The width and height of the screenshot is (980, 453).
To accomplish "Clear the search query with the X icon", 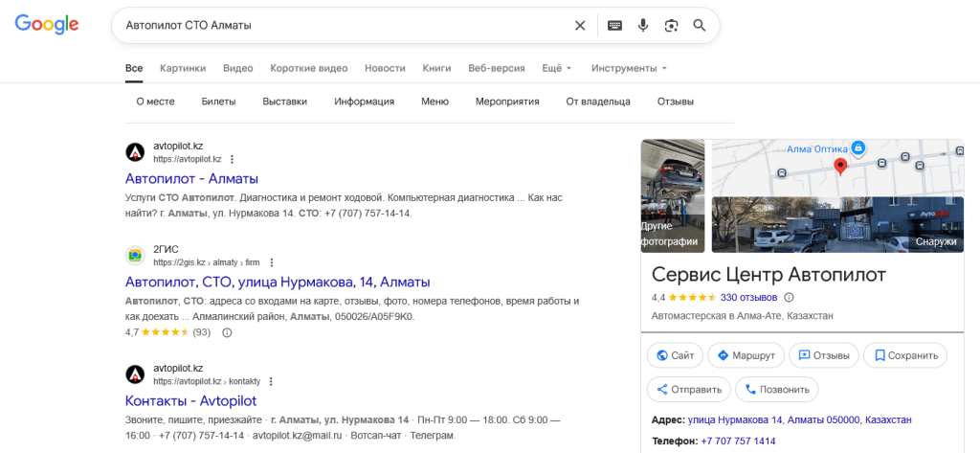I will point(580,26).
